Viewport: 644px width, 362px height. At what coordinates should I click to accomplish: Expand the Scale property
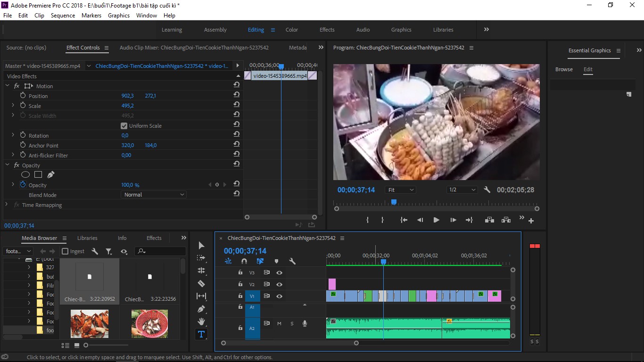coord(13,106)
